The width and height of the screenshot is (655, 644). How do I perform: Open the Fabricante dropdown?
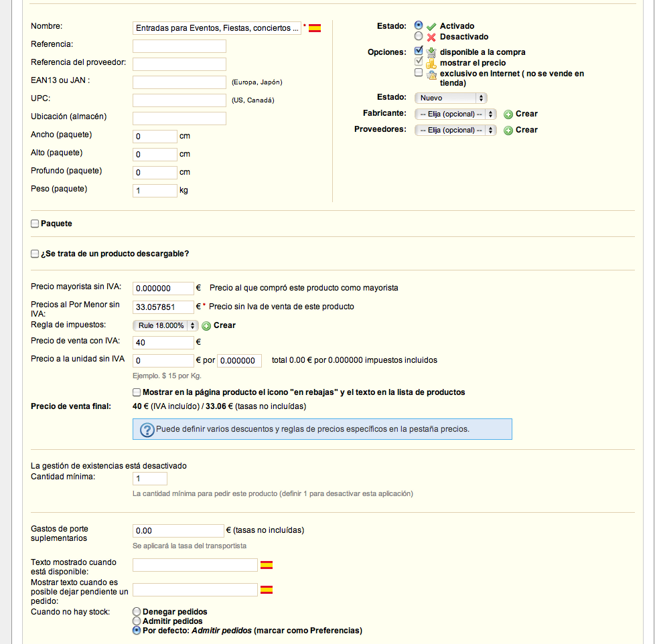pos(455,114)
